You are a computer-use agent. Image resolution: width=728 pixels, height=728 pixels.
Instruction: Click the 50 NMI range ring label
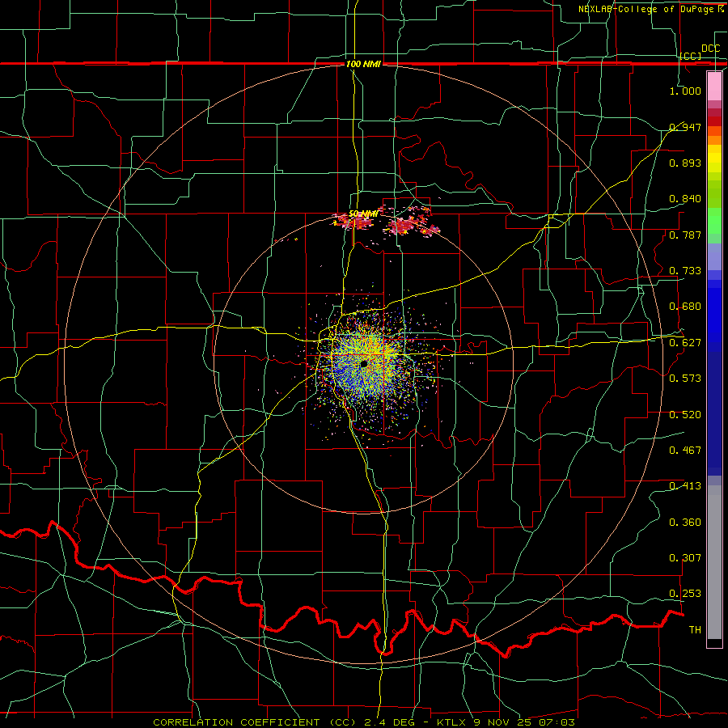[363, 214]
